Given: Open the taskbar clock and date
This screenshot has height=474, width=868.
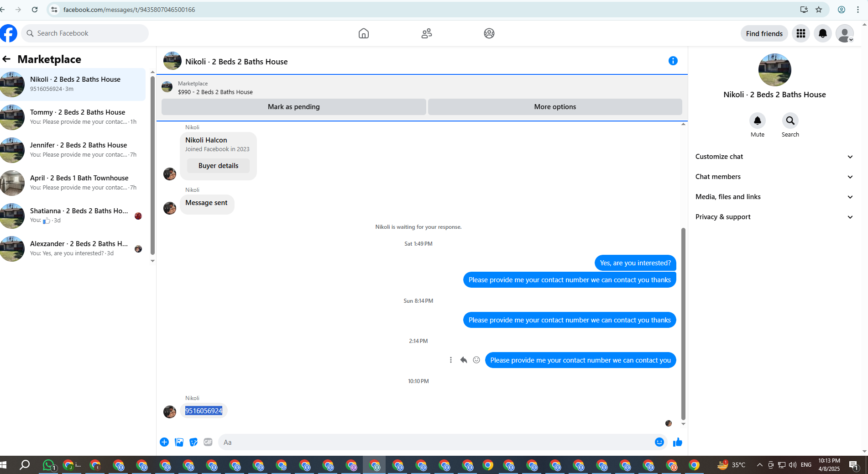Looking at the screenshot, I should coord(829,465).
